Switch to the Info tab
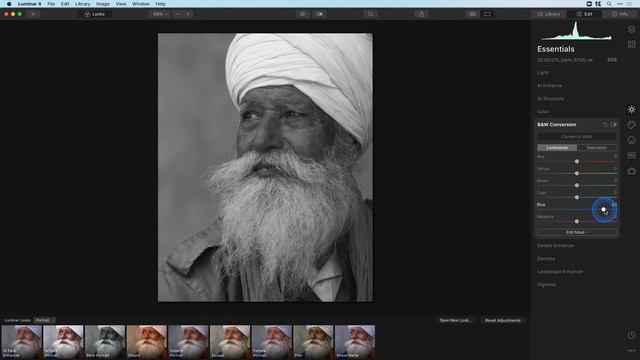640x360 pixels. click(620, 14)
